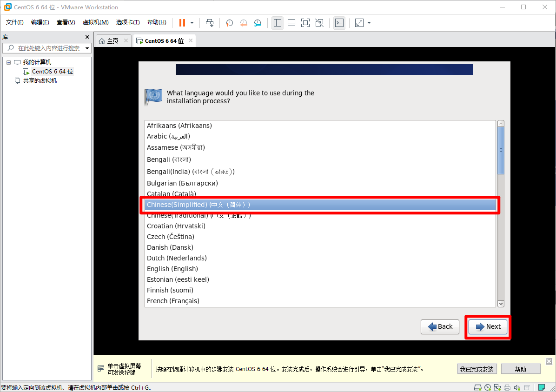556x392 pixels.
Task: Click the pause virtual machine icon
Action: (182, 23)
